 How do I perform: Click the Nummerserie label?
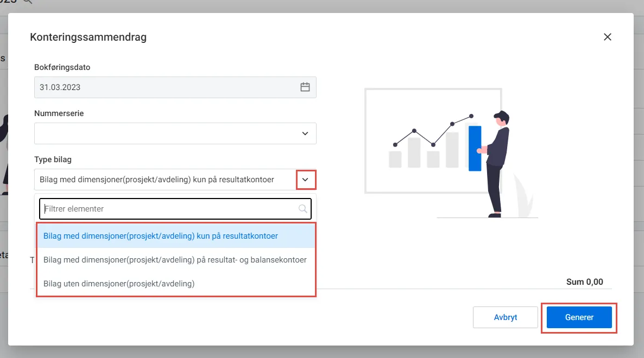(59, 113)
